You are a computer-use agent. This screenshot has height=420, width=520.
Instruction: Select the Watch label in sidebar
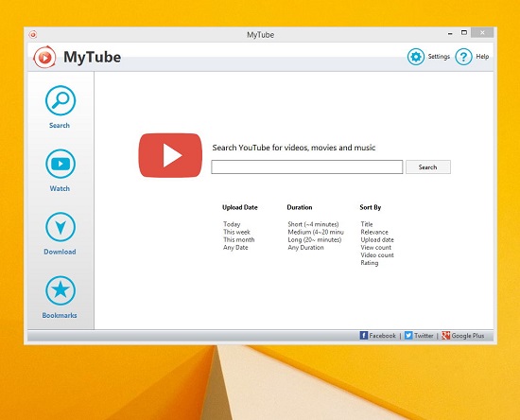[x=60, y=188]
